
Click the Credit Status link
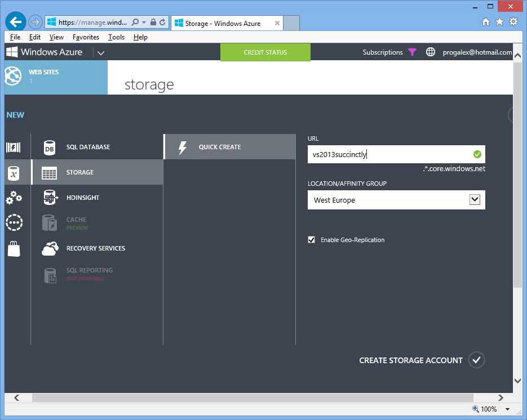(265, 52)
